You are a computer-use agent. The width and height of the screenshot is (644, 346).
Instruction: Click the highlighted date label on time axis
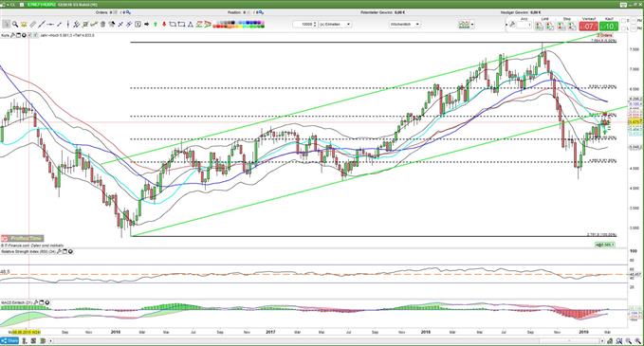tap(26, 332)
